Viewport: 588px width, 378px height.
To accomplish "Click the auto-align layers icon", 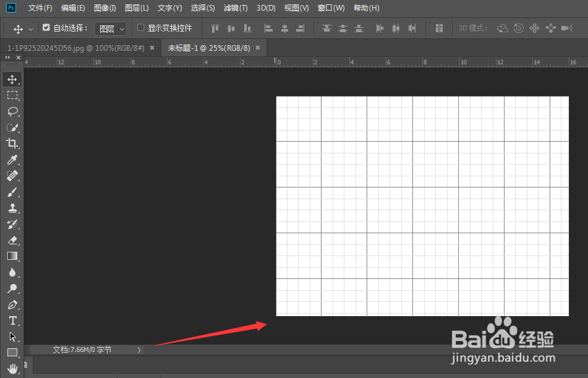I will pyautogui.click(x=439, y=28).
